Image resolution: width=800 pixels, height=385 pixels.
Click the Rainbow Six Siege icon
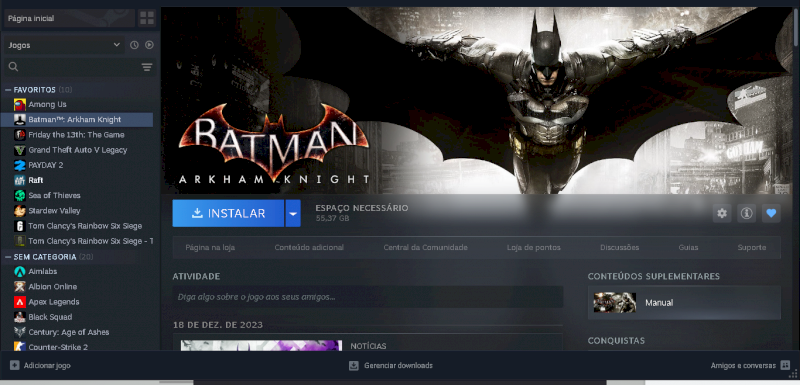click(x=20, y=226)
